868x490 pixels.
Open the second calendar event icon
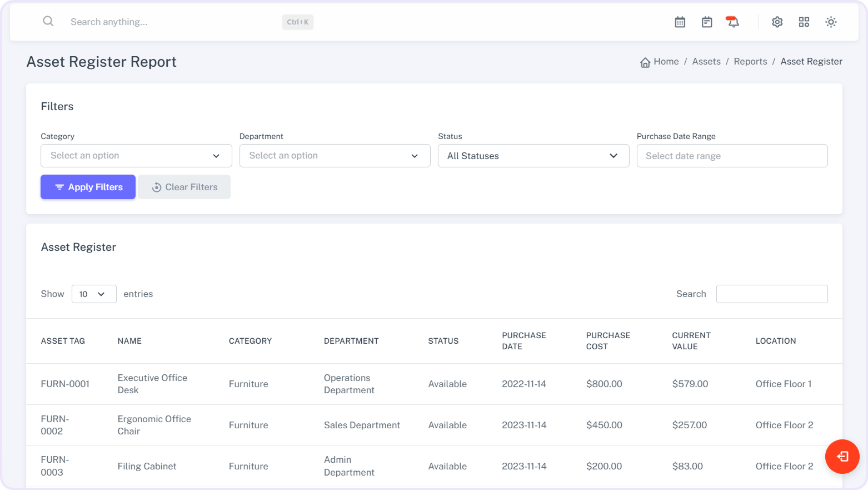coord(706,22)
